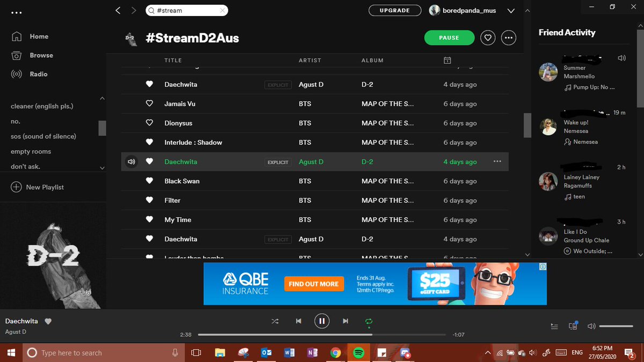644x362 pixels.
Task: Click the speaker icon on playing row
Action: pos(130,161)
